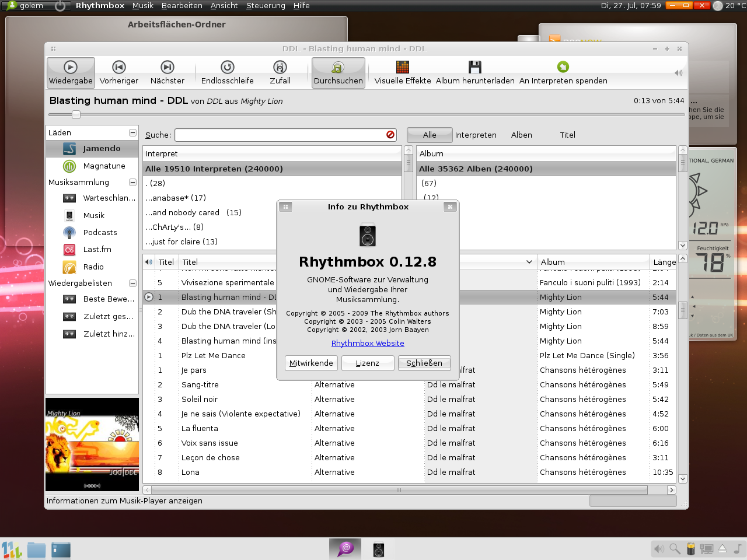The height and width of the screenshot is (560, 747).
Task: Open the Rhythmbox Website link
Action: pos(368,344)
